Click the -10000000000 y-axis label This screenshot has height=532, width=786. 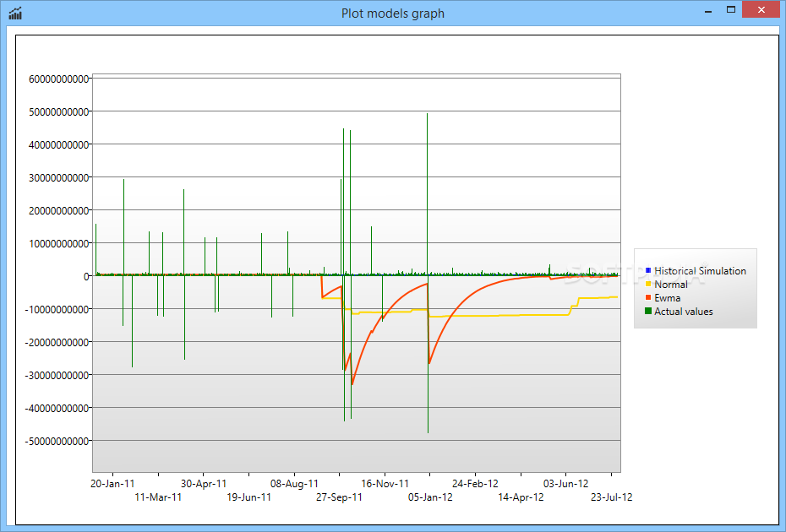pyautogui.click(x=57, y=310)
